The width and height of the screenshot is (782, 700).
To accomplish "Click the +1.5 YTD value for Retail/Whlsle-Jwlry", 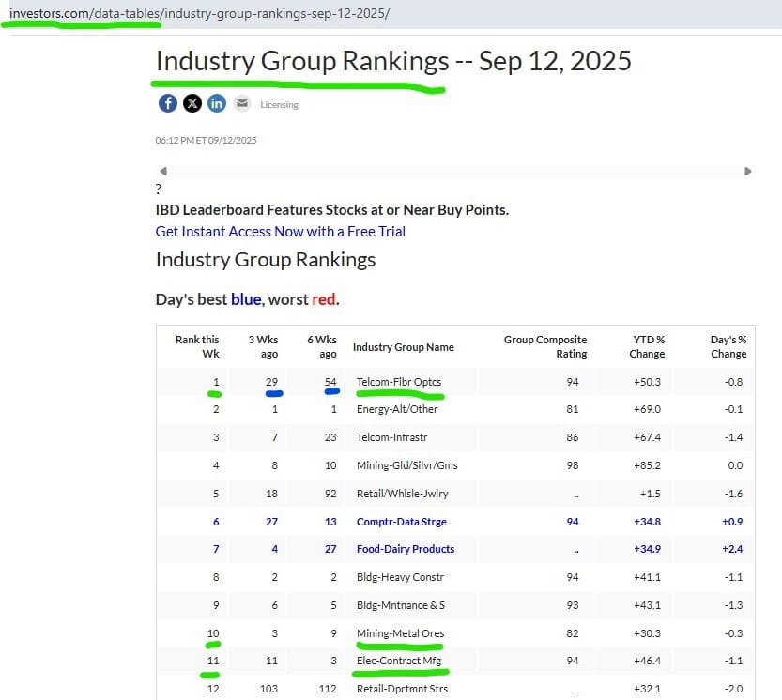I will [651, 494].
